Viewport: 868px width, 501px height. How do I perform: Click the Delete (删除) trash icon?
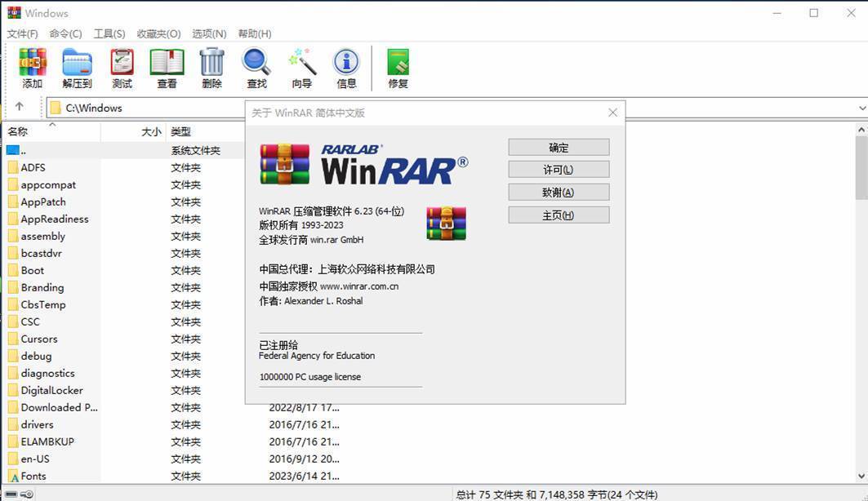pos(211,68)
